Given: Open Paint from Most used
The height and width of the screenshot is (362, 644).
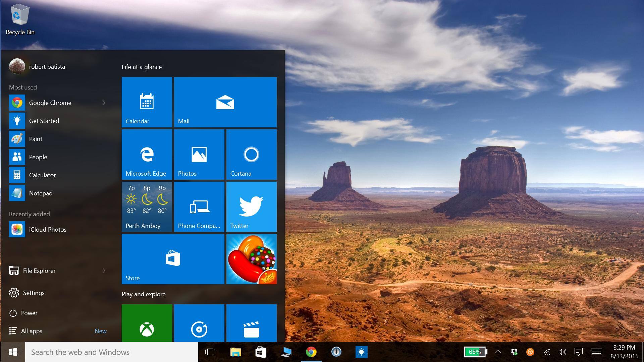Looking at the screenshot, I should (36, 139).
